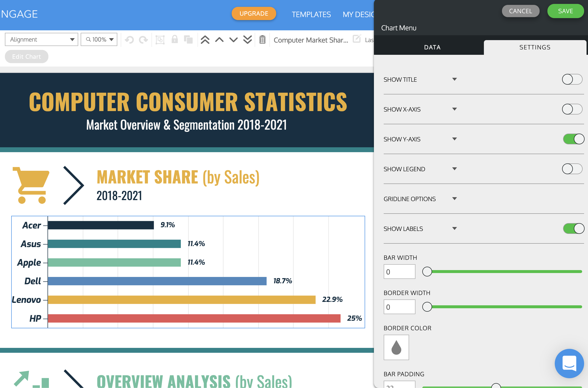Image resolution: width=588 pixels, height=388 pixels.
Task: Turn off Show Labels switch
Action: 573,229
